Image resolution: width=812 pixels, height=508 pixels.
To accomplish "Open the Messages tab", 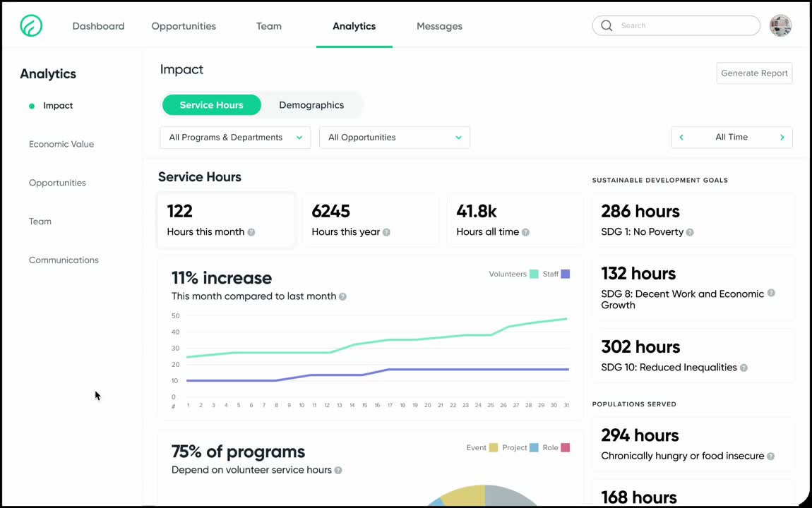I will [439, 26].
